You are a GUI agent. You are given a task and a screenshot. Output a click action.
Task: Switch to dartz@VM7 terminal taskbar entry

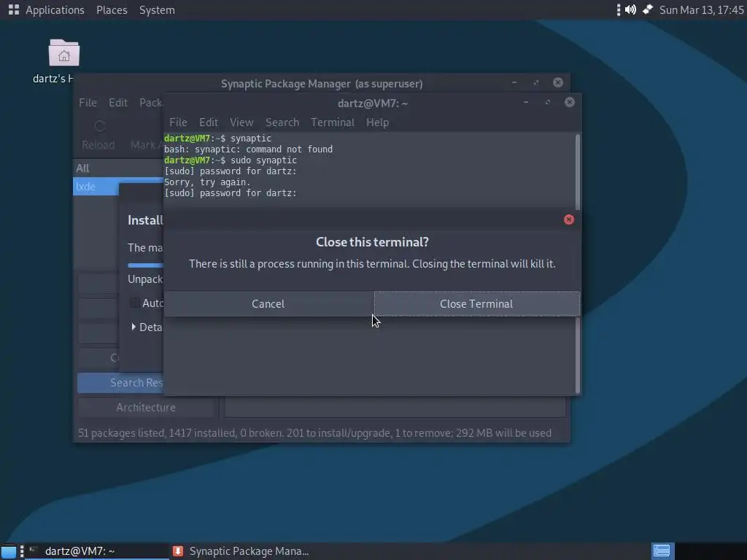coord(97,551)
